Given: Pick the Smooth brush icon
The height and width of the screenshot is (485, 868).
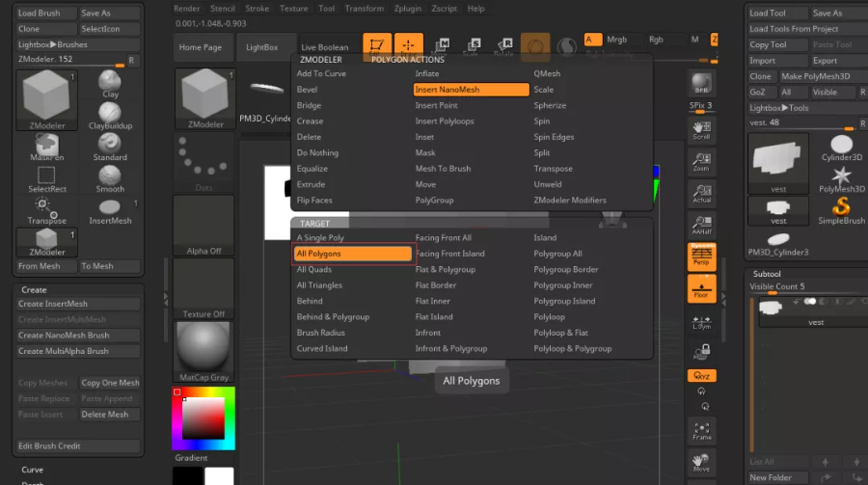Looking at the screenshot, I should coord(110,178).
